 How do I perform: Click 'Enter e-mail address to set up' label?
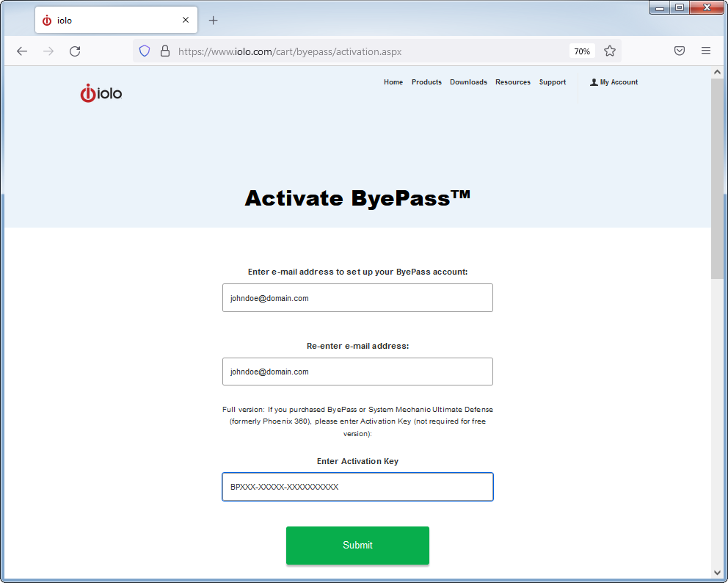click(357, 272)
